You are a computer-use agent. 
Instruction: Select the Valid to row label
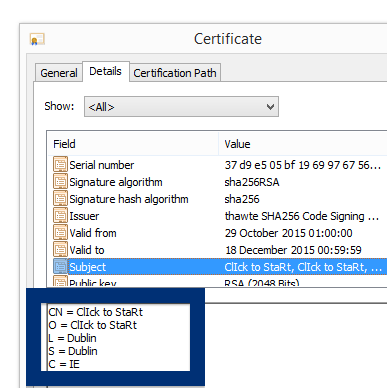(x=87, y=250)
